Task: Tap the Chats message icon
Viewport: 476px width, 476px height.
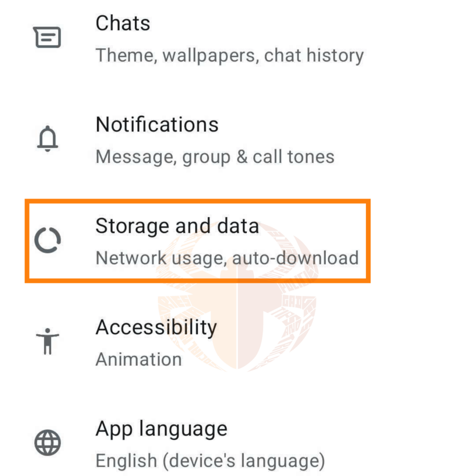Action: pyautogui.click(x=47, y=37)
